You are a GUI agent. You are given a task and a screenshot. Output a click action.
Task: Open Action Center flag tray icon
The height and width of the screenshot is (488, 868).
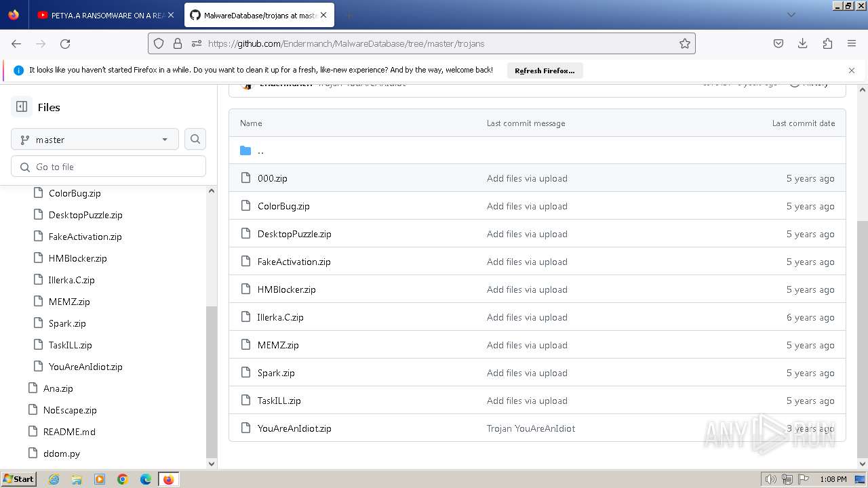tap(803, 479)
